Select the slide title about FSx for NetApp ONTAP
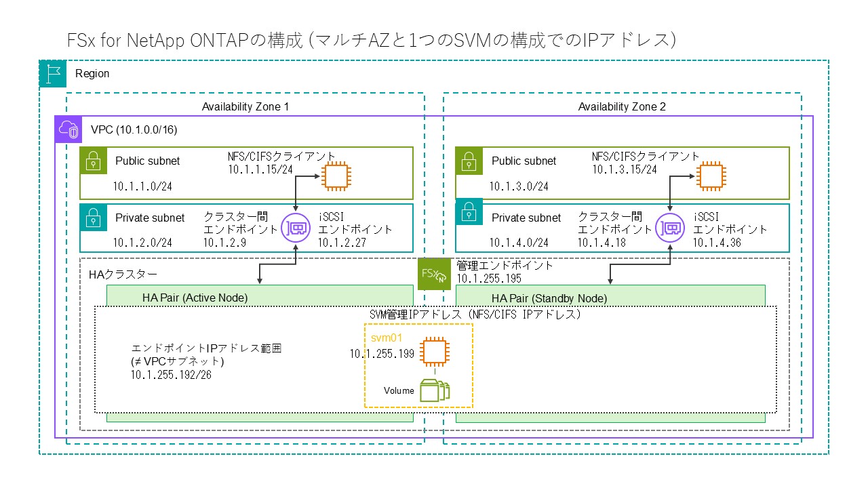868x488 pixels. pyautogui.click(x=372, y=40)
